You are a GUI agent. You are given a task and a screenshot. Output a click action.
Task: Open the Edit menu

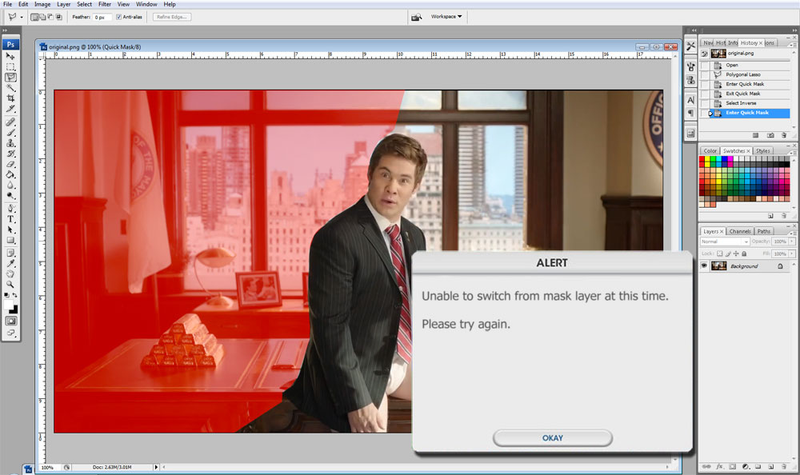pos(23,4)
